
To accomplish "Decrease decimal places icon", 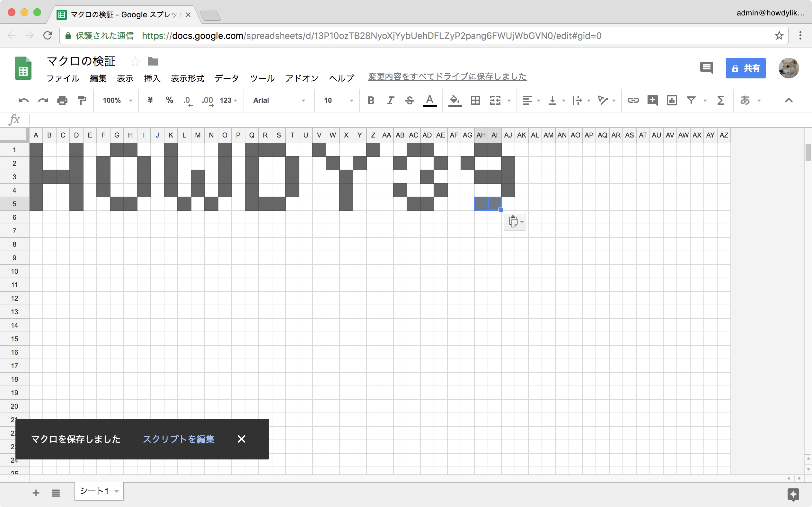I will pyautogui.click(x=188, y=101).
